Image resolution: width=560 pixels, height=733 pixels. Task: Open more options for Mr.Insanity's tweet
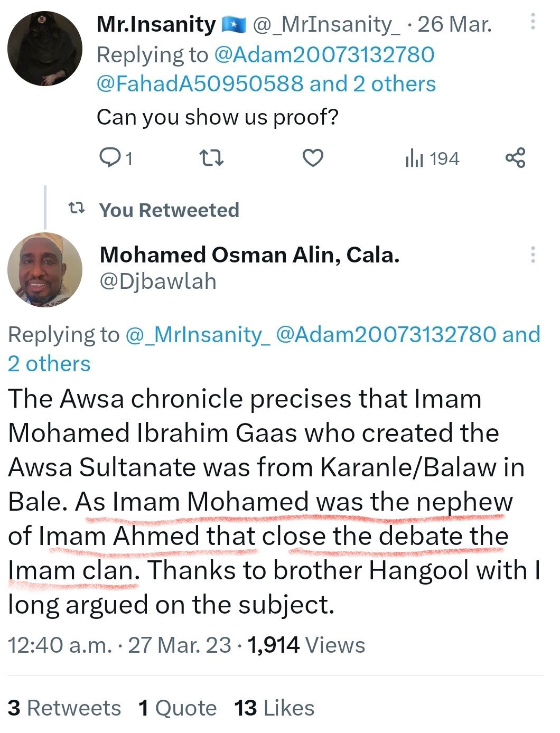click(x=533, y=21)
